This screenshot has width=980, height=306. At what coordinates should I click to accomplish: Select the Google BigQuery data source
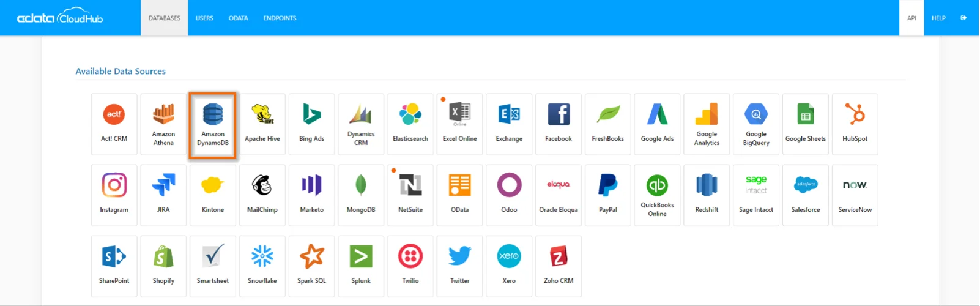point(756,124)
